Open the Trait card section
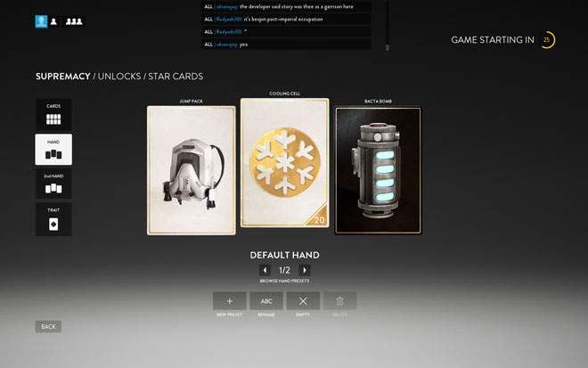 (53, 219)
